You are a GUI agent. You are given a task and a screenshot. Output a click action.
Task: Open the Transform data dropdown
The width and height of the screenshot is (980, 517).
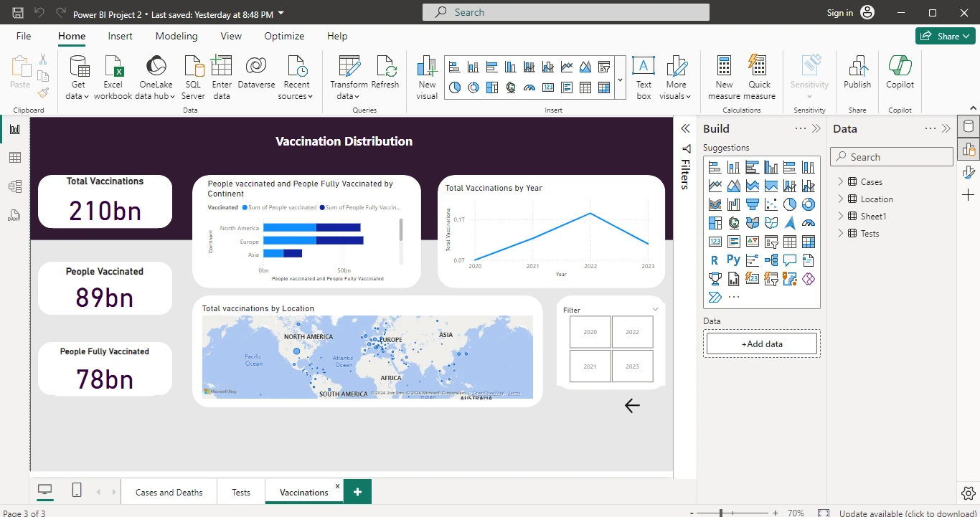348,77
